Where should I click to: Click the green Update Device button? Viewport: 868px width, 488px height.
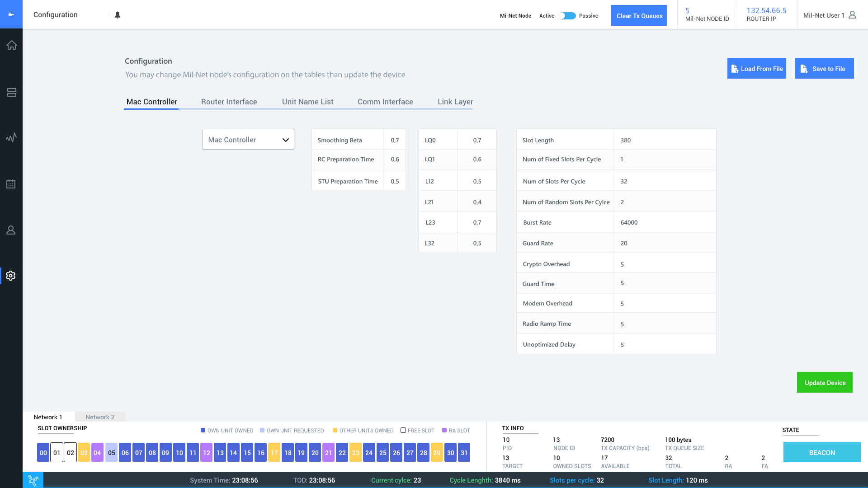(x=825, y=382)
